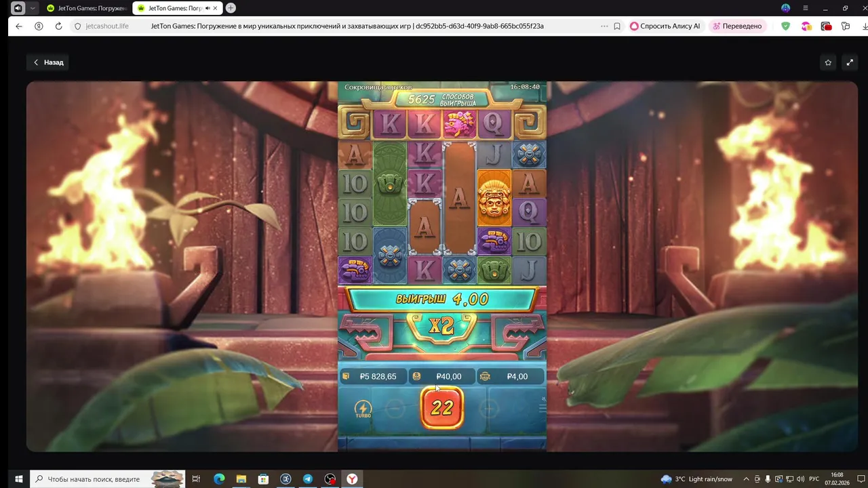Increase the bet with the plus button

488,408
